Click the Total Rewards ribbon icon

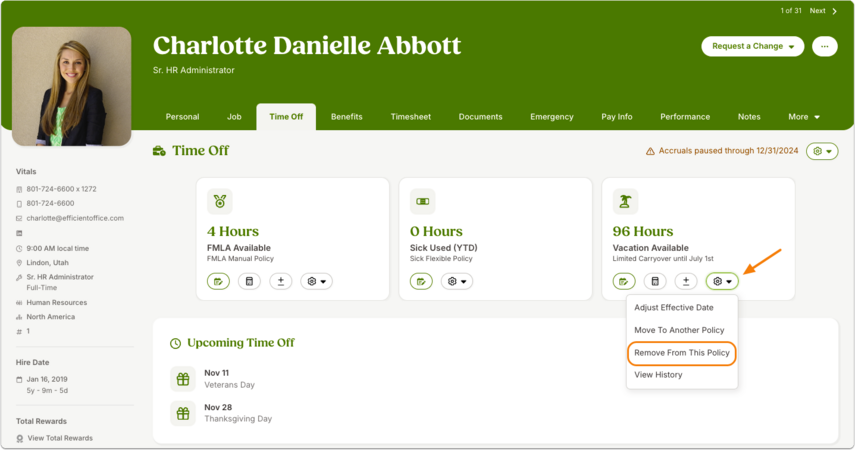(x=20, y=439)
